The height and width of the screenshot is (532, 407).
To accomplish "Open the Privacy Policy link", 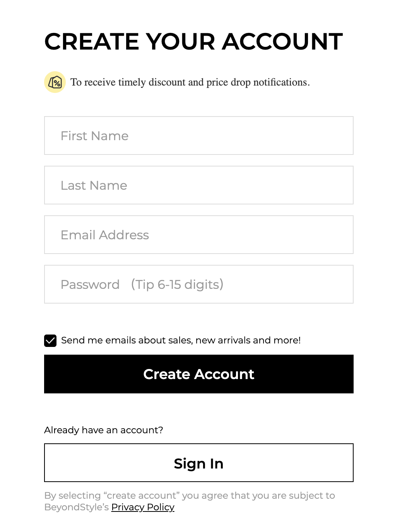I will [143, 507].
